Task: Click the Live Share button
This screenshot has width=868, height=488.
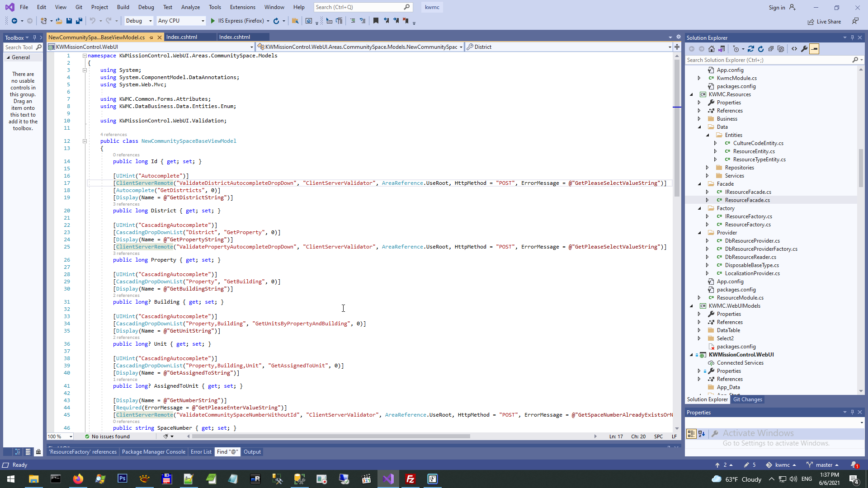Action: click(824, 22)
